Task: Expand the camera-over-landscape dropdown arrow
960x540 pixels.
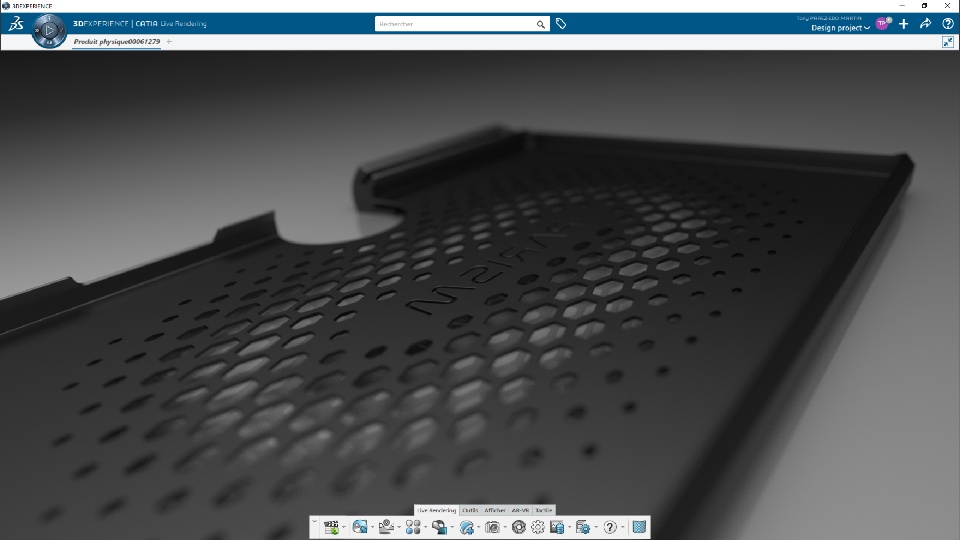Action: [x=399, y=528]
